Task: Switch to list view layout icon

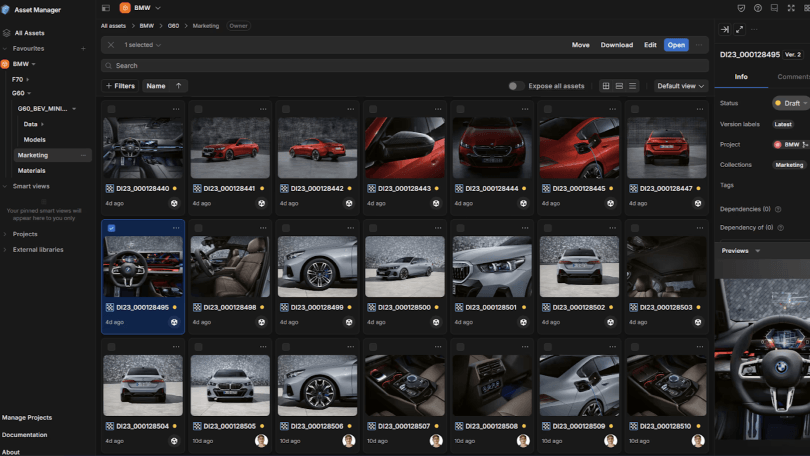Action: pos(632,86)
